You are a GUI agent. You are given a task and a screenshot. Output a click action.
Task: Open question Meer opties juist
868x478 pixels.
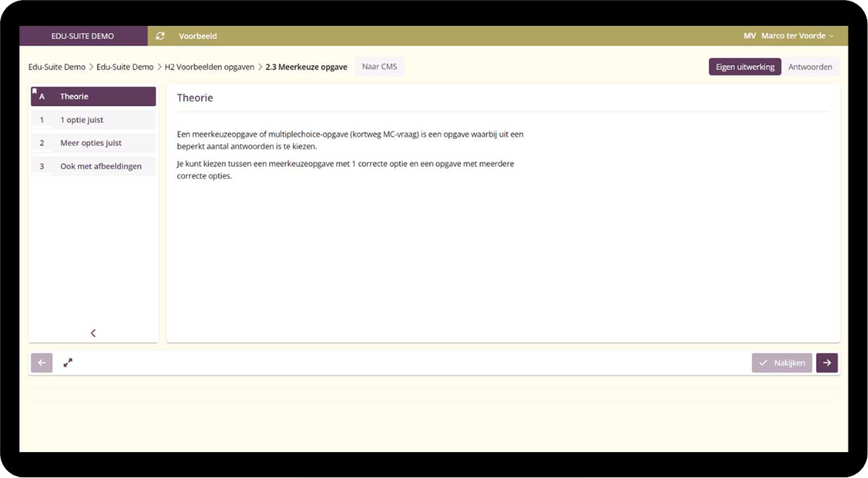(93, 142)
